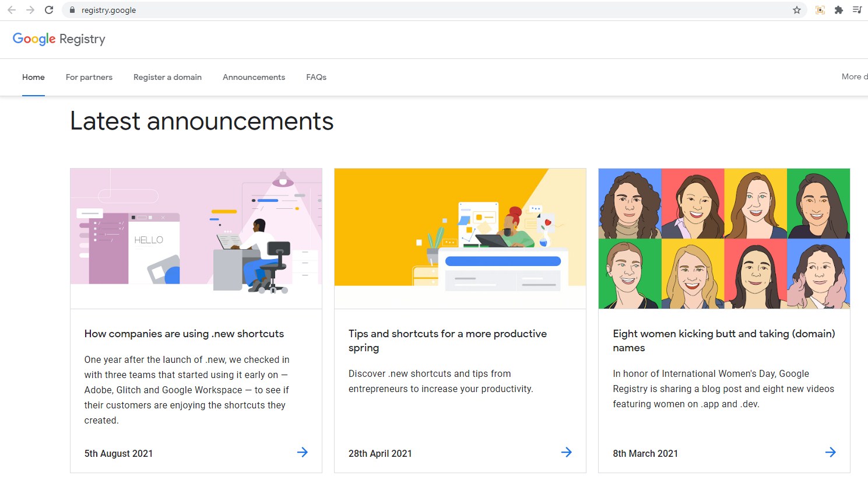Click the yellow productivity illustration thumbnail

click(x=460, y=239)
